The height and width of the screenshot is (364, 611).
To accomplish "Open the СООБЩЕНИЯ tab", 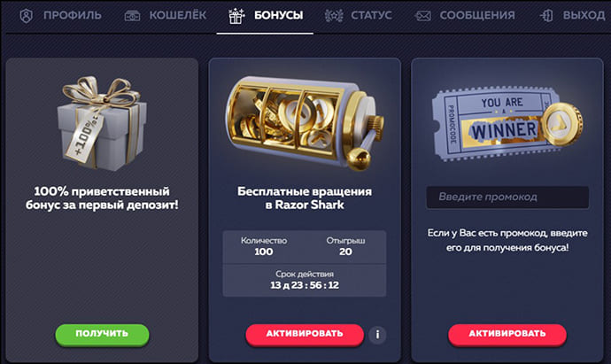I will tap(477, 16).
